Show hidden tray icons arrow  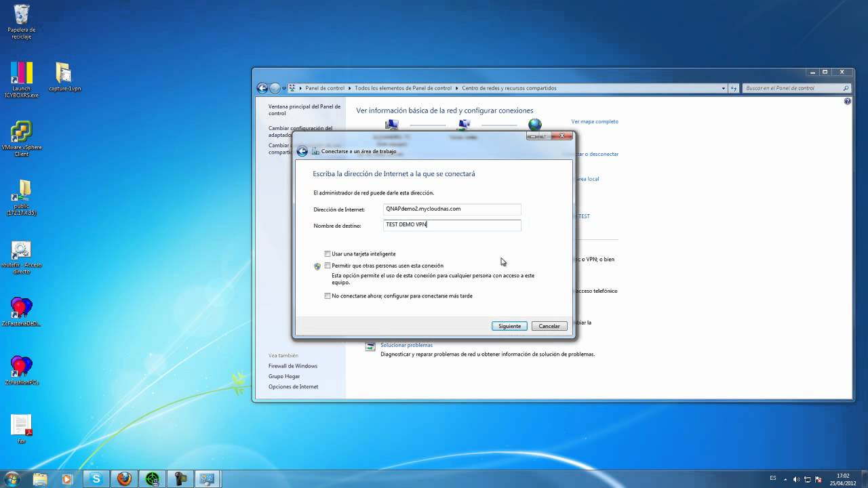[786, 479]
